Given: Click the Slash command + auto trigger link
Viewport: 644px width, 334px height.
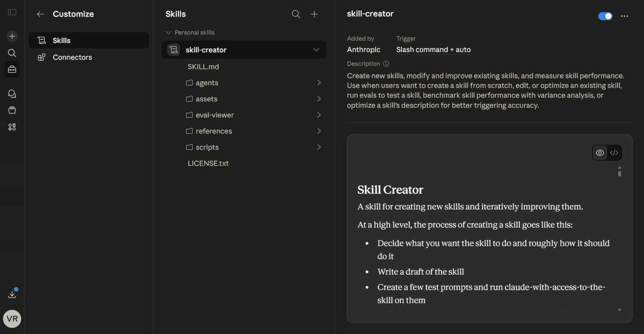Looking at the screenshot, I should pyautogui.click(x=433, y=50).
